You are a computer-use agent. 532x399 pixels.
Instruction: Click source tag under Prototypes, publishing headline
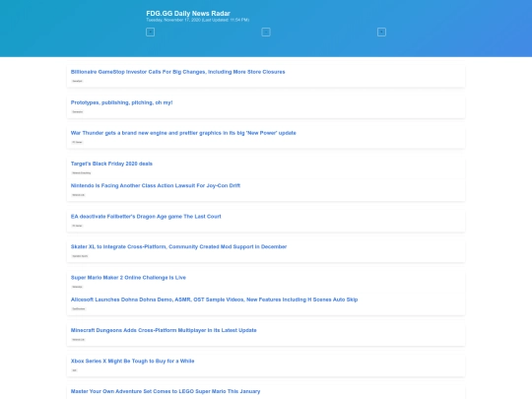pos(78,111)
